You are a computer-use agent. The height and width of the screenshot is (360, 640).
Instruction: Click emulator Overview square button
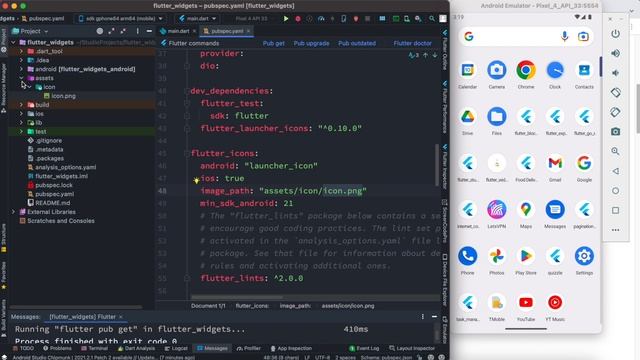click(616, 210)
